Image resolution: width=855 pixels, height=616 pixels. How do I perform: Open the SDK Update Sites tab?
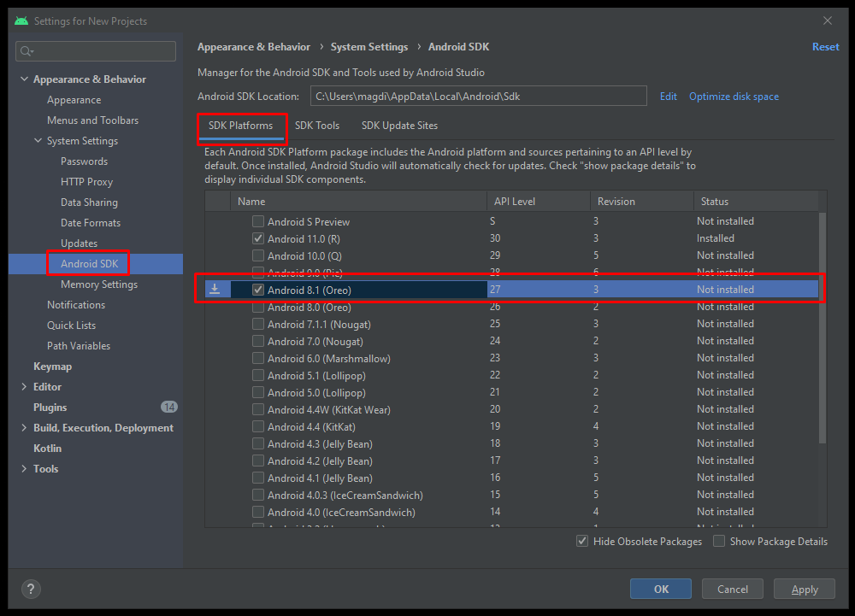[x=399, y=126]
